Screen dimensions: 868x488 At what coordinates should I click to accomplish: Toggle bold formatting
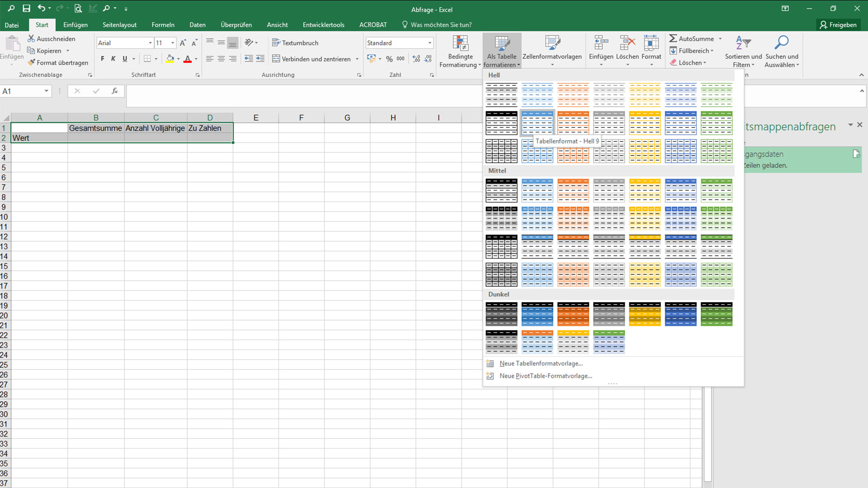(x=102, y=58)
